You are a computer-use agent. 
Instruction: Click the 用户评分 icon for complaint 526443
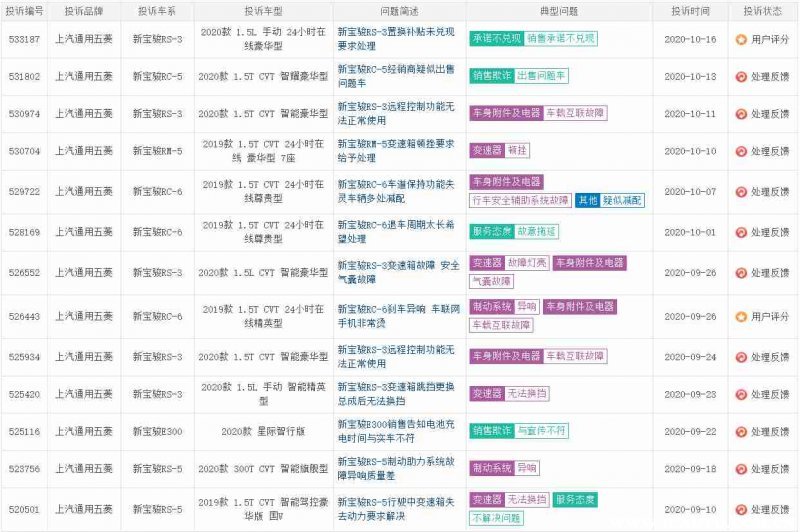click(740, 317)
